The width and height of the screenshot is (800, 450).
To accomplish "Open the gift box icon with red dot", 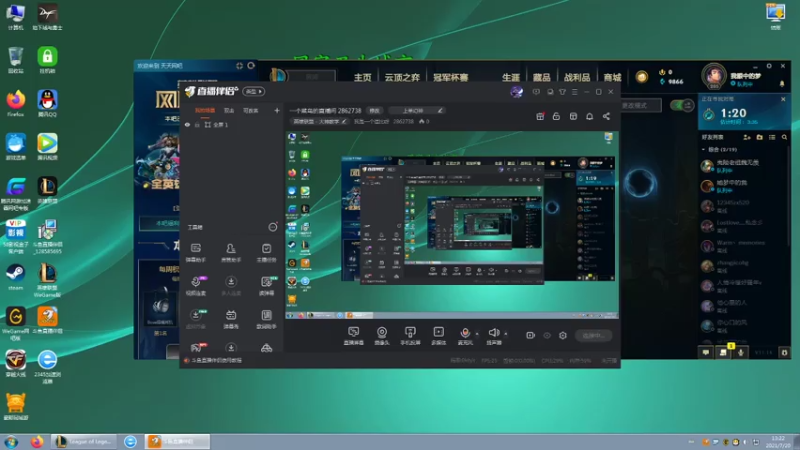I will [540, 116].
